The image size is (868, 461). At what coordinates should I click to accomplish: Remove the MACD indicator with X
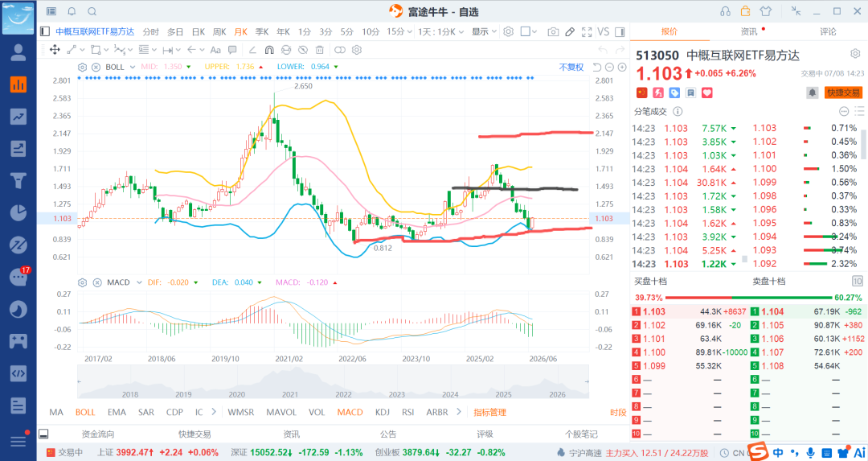pos(97,282)
